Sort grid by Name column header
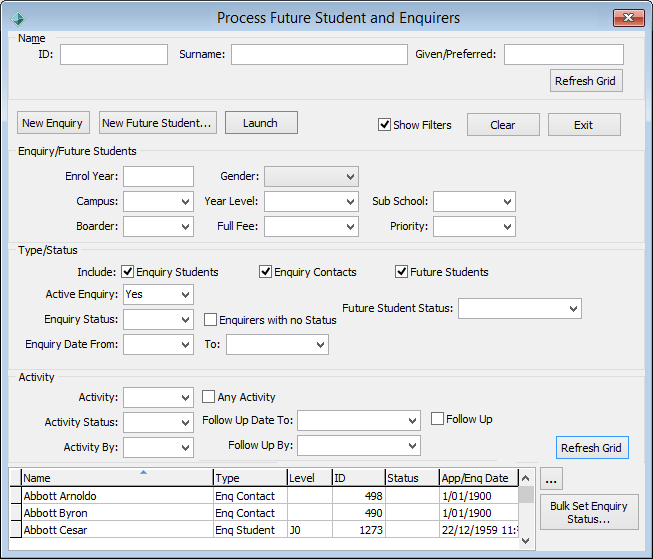This screenshot has width=653, height=559. (x=117, y=478)
